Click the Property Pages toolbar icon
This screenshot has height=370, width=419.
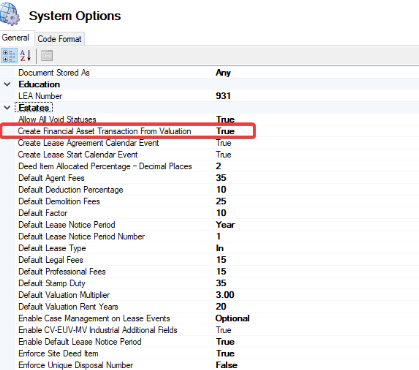coord(47,56)
